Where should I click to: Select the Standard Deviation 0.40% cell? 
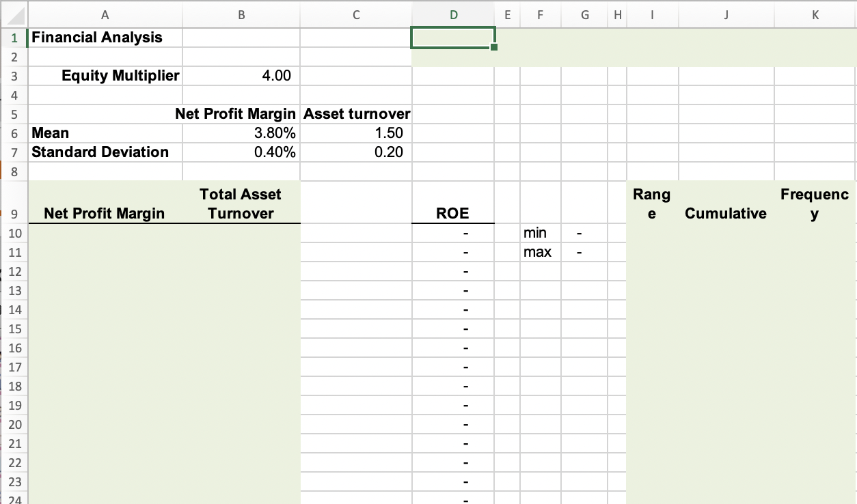pyautogui.click(x=241, y=152)
